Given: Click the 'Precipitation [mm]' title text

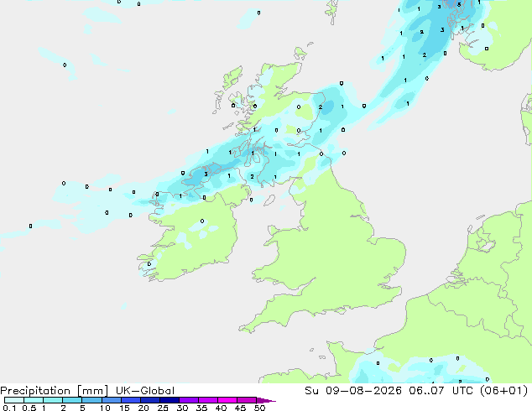Looking at the screenshot, I should point(54,391).
